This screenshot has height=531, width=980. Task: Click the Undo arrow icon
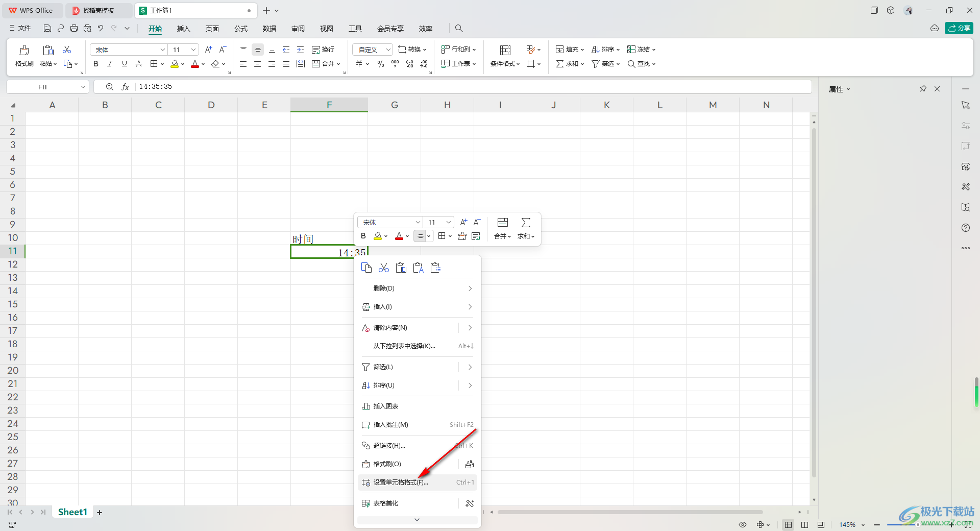point(101,28)
